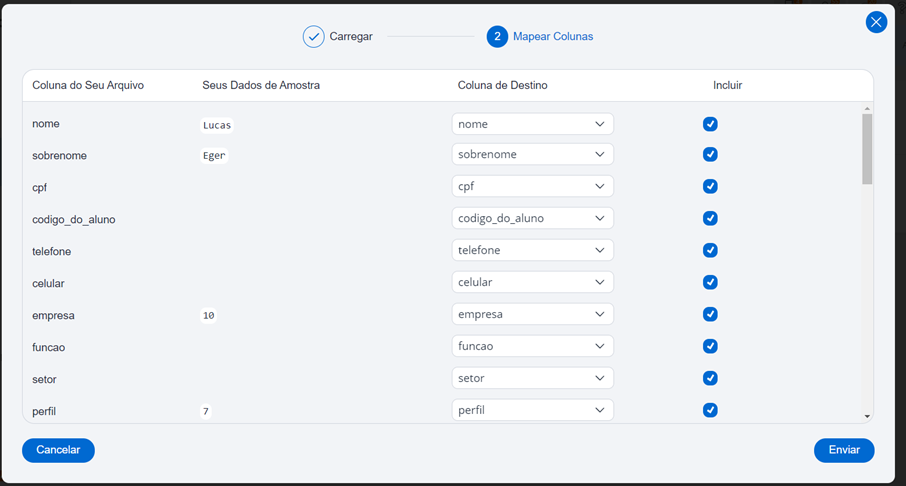Click scrollbar up arrow in column list
The image size is (906, 486).
[x=867, y=108]
